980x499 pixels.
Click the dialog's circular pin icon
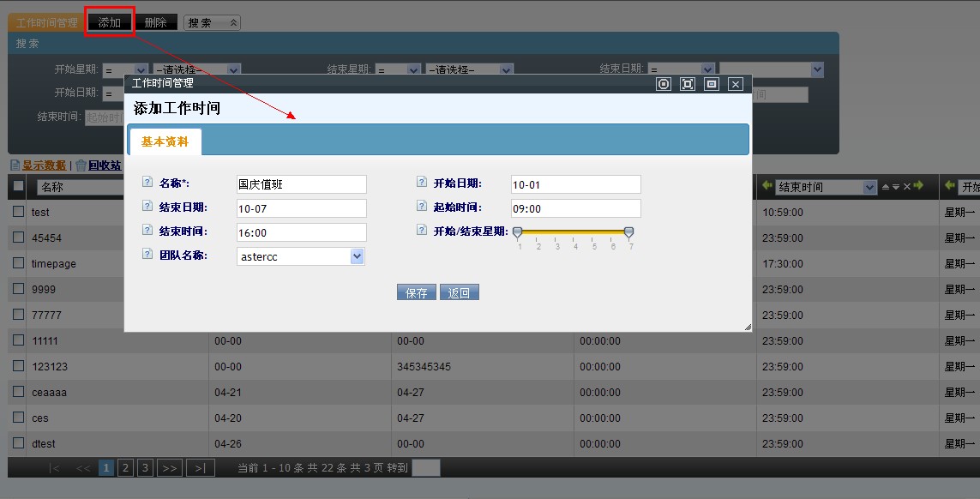tap(663, 84)
